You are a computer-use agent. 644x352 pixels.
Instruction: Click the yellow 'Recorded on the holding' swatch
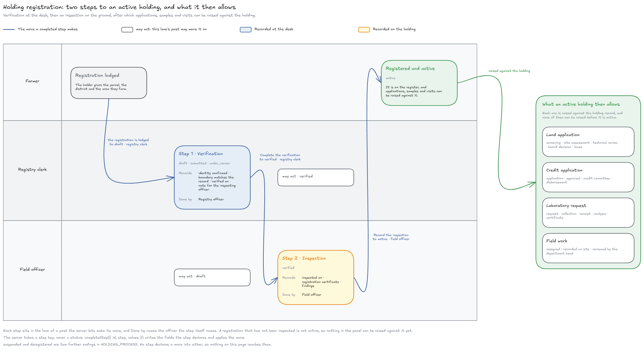coord(364,29)
